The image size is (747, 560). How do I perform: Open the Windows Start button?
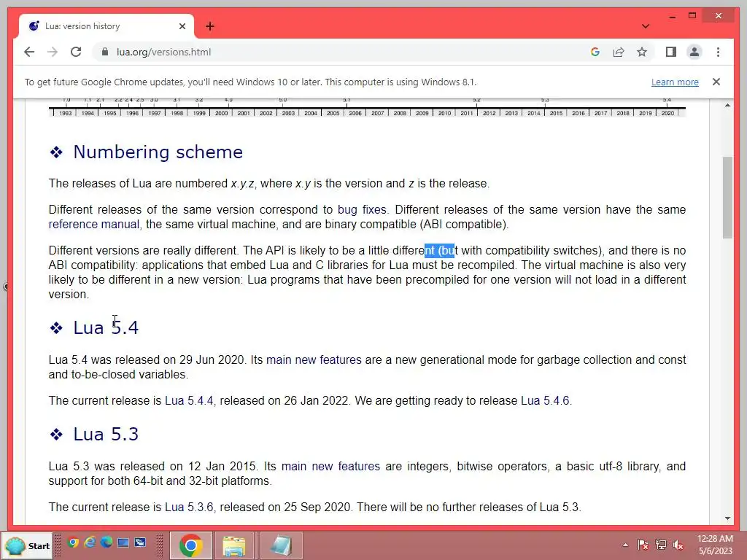(x=27, y=545)
